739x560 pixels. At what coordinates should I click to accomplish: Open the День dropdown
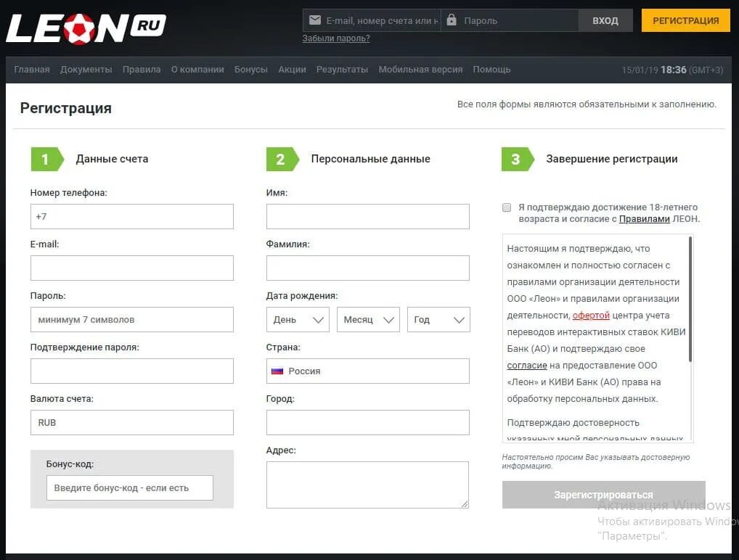[298, 319]
